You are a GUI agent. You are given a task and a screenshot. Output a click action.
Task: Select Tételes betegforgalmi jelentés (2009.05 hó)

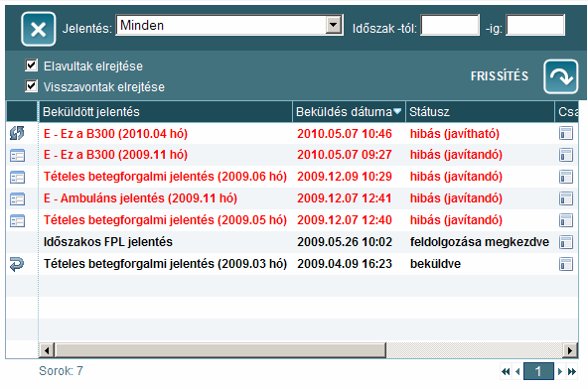pos(165,220)
